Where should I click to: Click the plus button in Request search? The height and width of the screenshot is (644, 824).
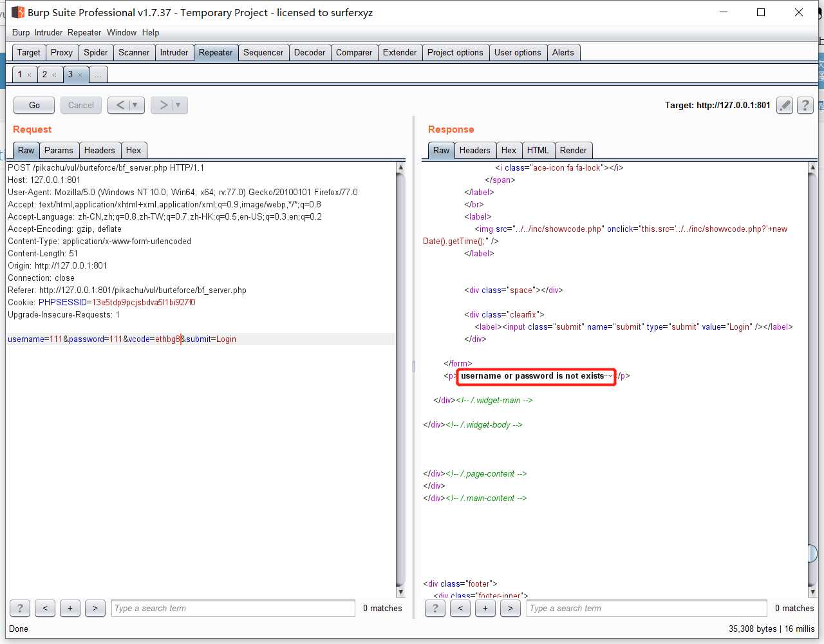coord(70,608)
